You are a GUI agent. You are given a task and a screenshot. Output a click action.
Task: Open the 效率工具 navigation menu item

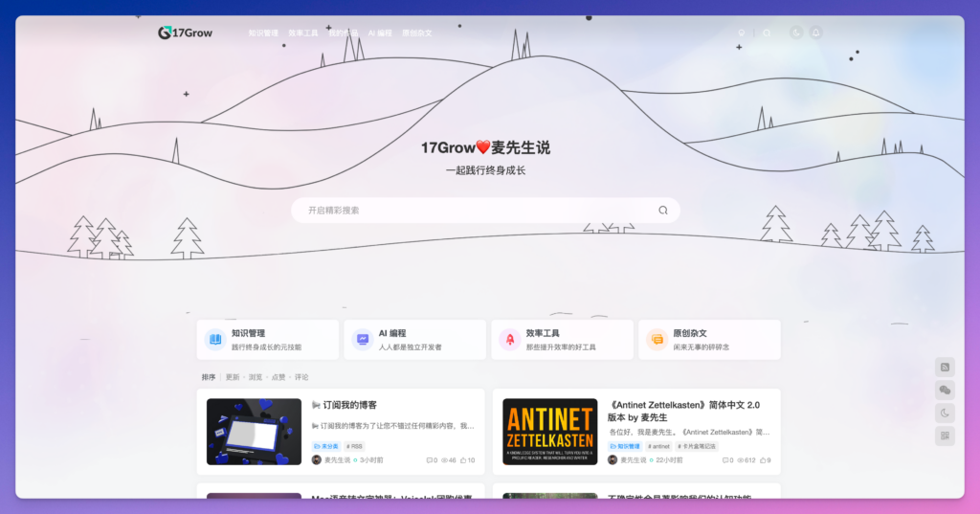pos(303,34)
